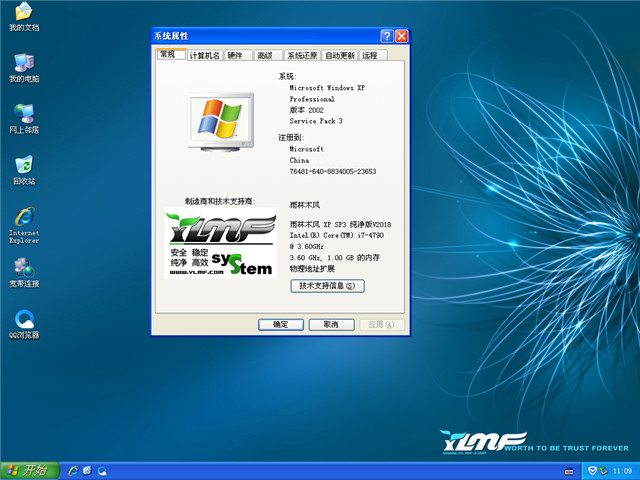Open the 远程 tab
The height and width of the screenshot is (480, 640).
click(371, 56)
